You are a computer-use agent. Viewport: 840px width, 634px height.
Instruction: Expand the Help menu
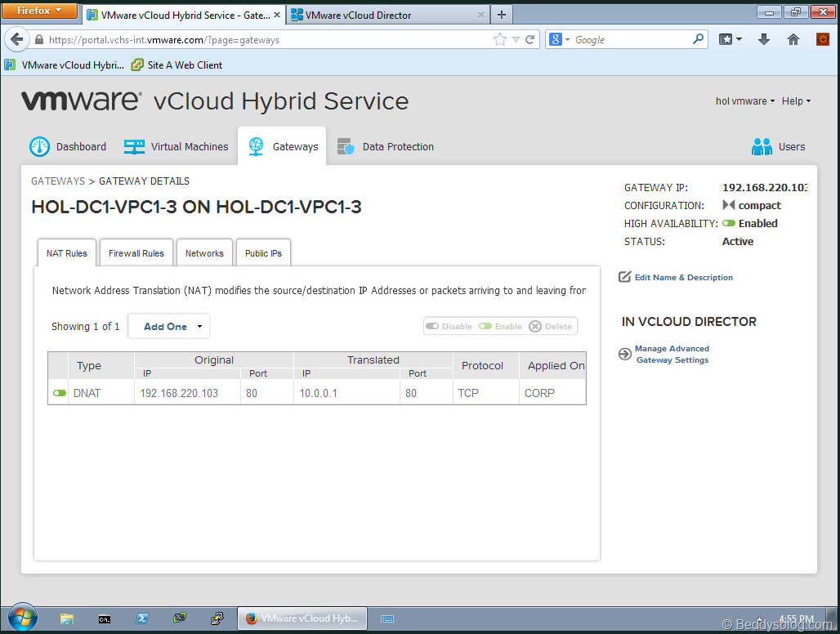796,100
